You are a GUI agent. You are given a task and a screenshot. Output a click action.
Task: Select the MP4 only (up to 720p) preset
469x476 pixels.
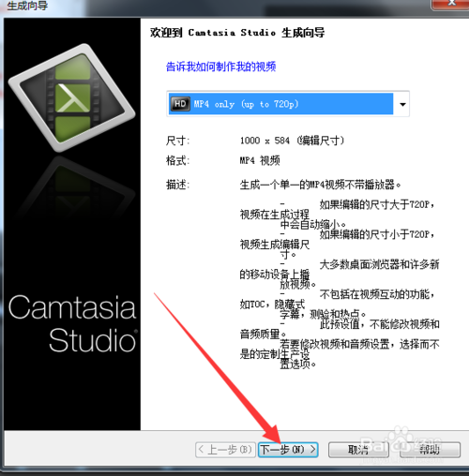click(x=280, y=104)
